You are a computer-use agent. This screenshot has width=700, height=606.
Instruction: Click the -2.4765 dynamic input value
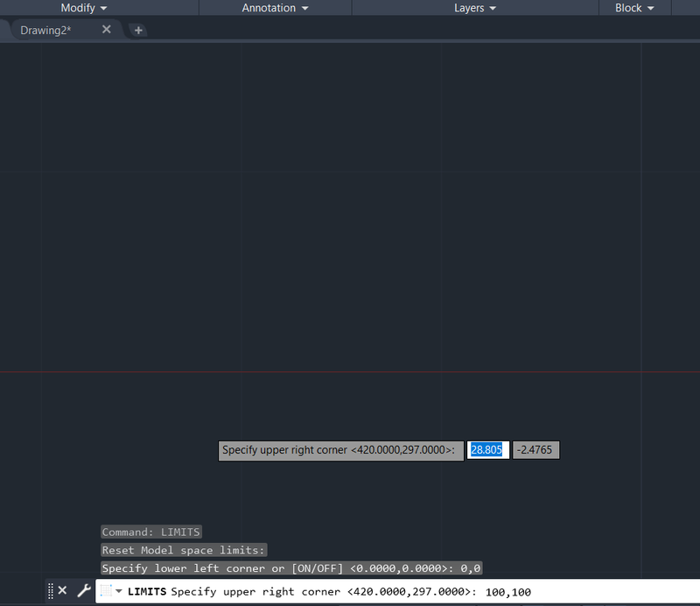535,449
